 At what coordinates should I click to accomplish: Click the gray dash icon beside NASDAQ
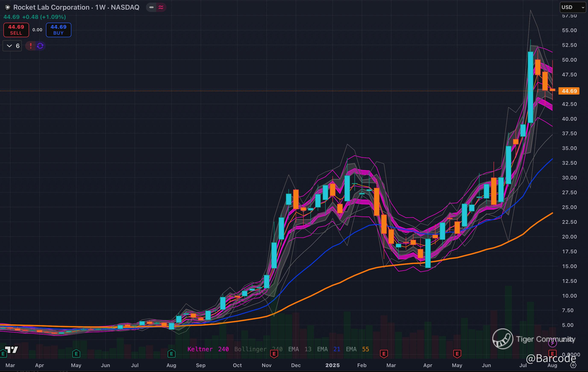151,7
